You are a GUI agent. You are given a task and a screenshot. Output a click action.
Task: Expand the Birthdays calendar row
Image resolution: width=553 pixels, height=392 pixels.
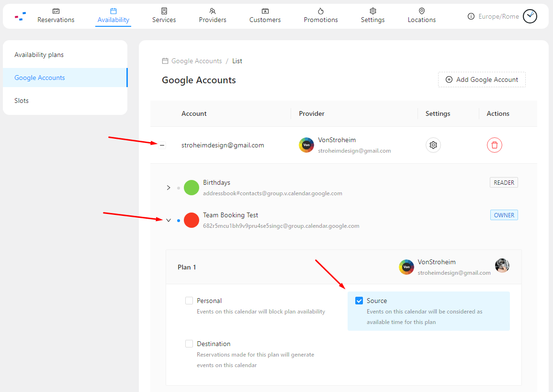click(169, 188)
